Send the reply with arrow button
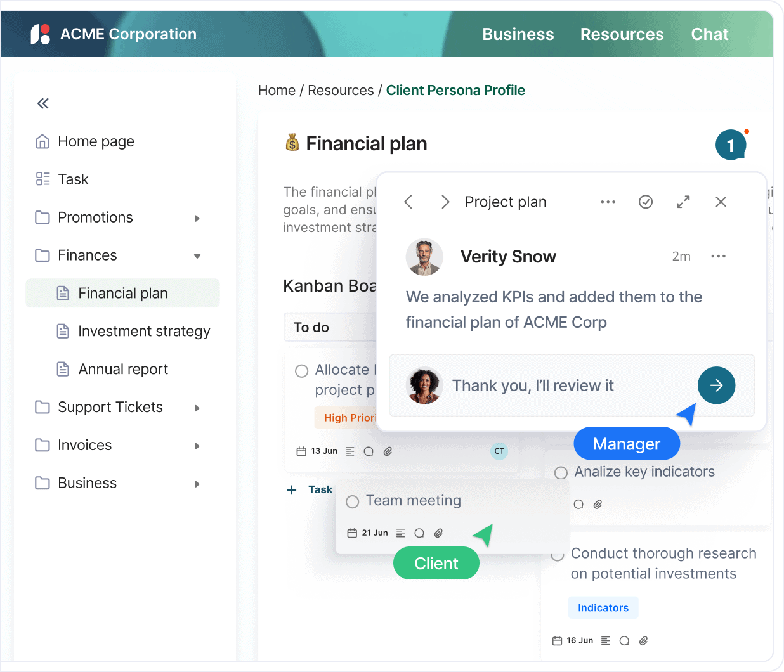 click(x=716, y=385)
